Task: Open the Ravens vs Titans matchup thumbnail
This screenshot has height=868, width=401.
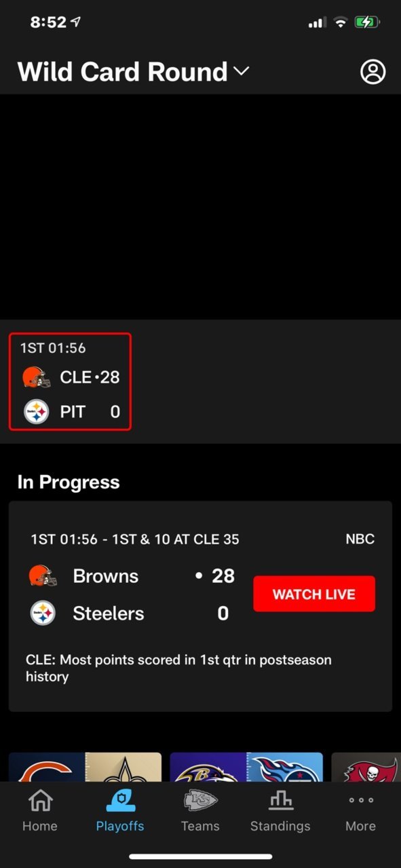Action: coord(246,767)
